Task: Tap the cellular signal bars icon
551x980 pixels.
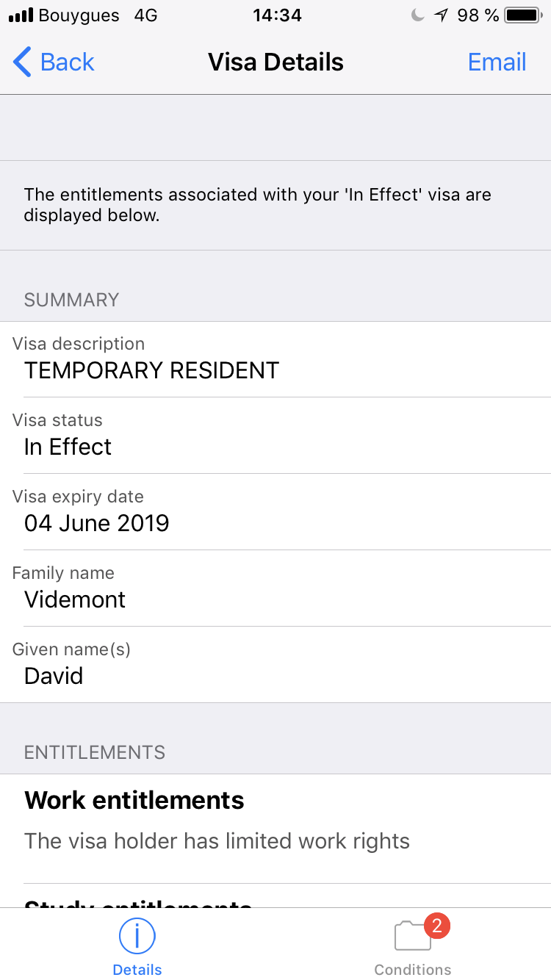Action: tap(20, 15)
